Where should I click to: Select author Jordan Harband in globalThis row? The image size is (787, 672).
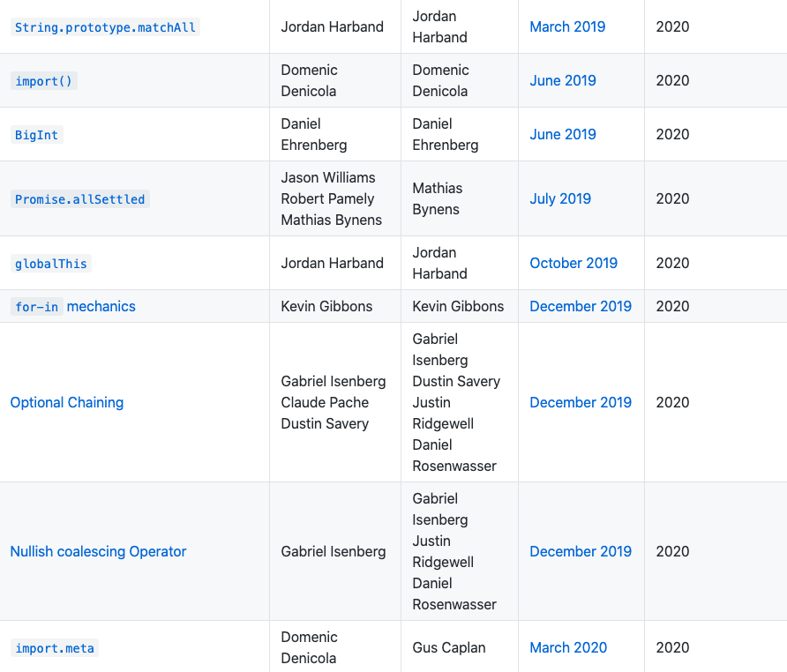pyautogui.click(x=333, y=263)
